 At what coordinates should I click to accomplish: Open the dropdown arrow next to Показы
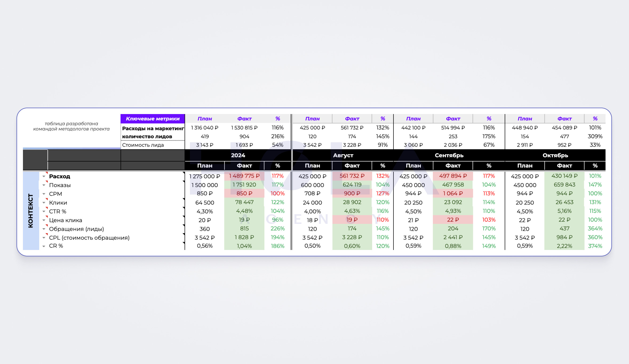[x=44, y=185]
